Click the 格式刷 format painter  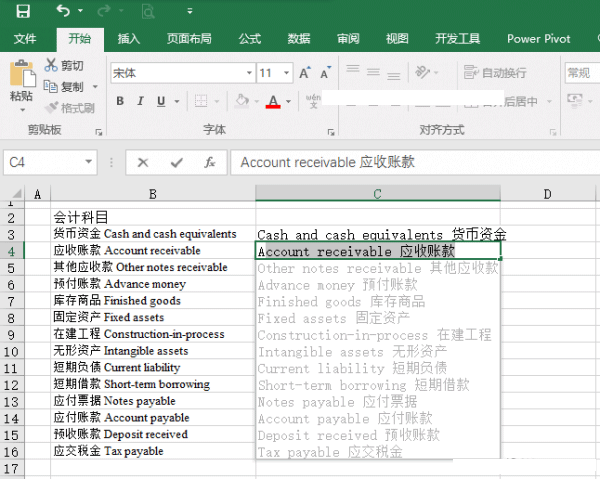point(70,108)
